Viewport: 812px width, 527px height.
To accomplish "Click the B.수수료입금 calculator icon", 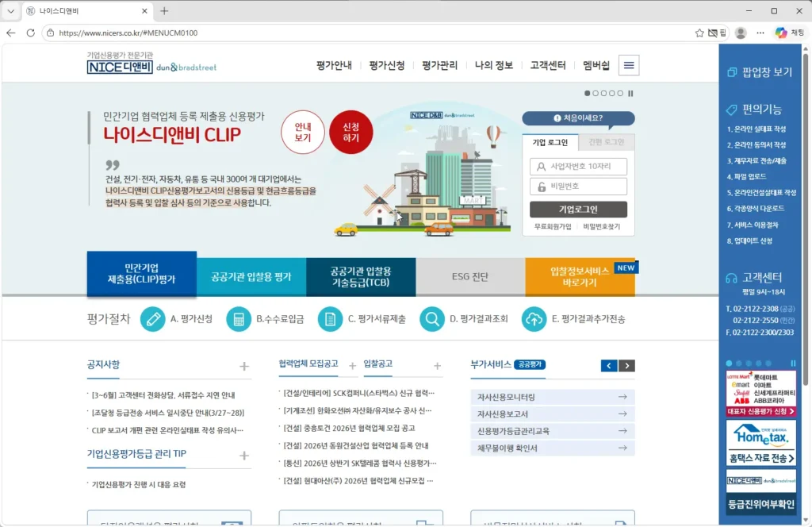I will click(x=239, y=319).
